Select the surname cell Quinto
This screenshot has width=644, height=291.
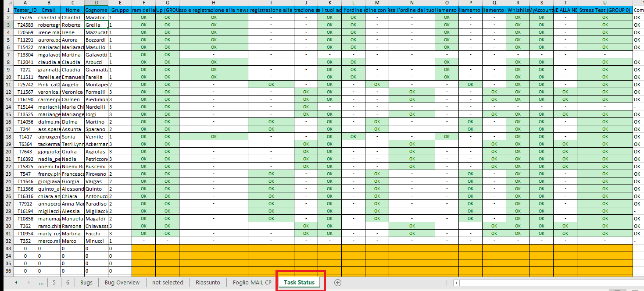tap(96, 188)
